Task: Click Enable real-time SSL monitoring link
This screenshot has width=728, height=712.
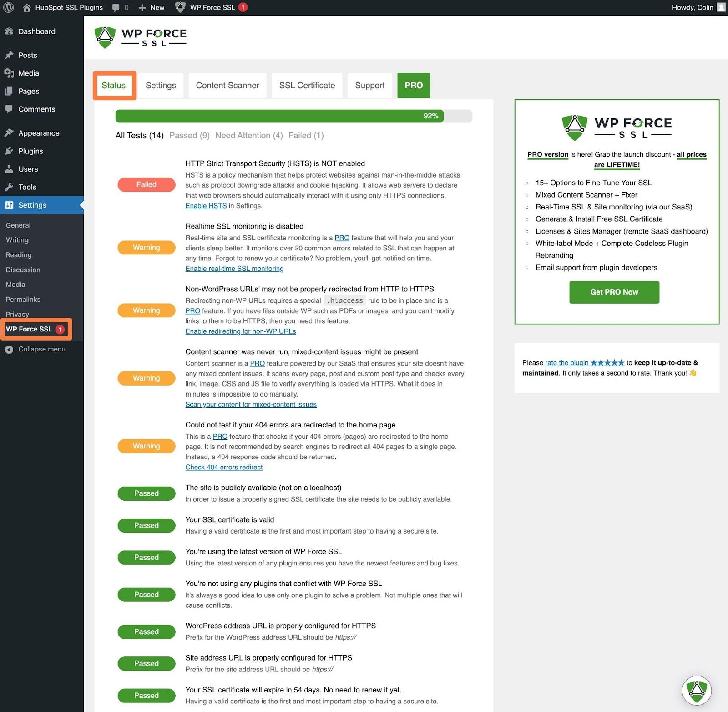Action: pos(234,269)
